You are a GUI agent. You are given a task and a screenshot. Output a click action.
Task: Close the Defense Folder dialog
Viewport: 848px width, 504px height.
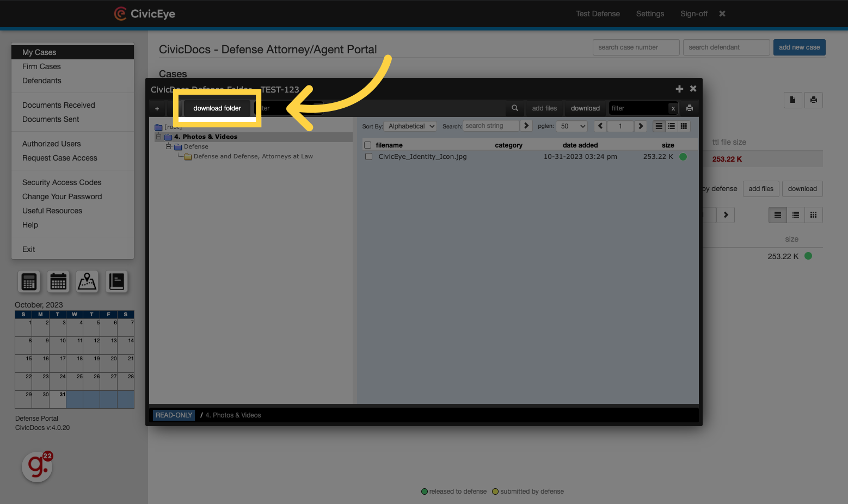[693, 88]
